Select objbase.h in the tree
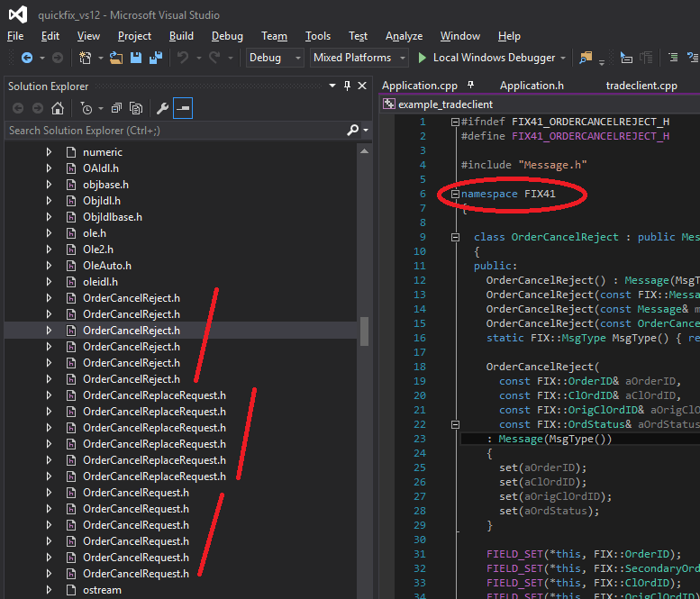Image resolution: width=700 pixels, height=599 pixels. (105, 185)
